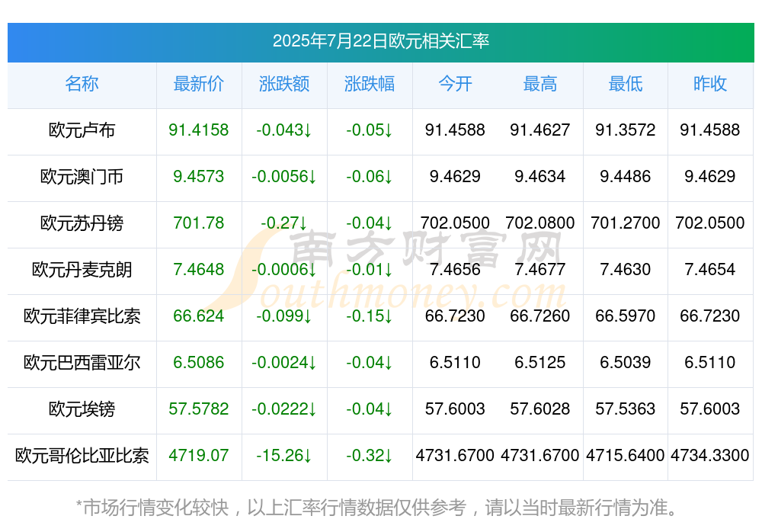This screenshot has height=532, width=762.
Task: Click the 欧元澳门币 high value 9.4634
Action: [540, 177]
